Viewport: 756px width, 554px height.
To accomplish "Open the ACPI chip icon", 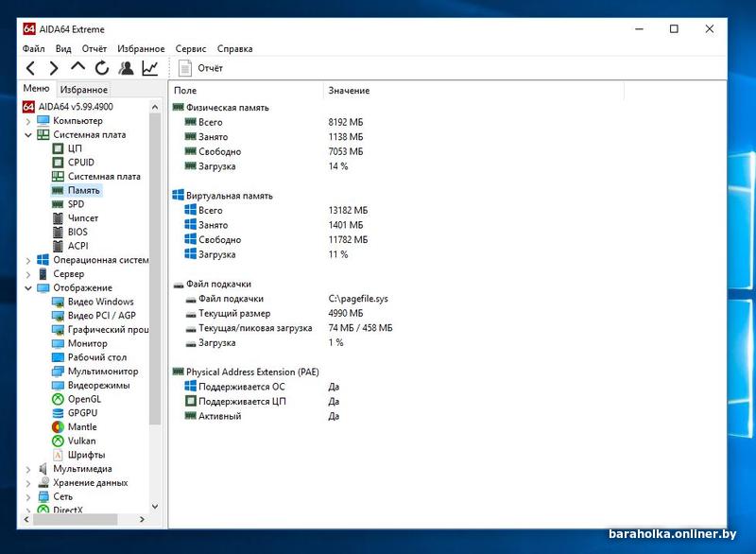I will click(58, 247).
